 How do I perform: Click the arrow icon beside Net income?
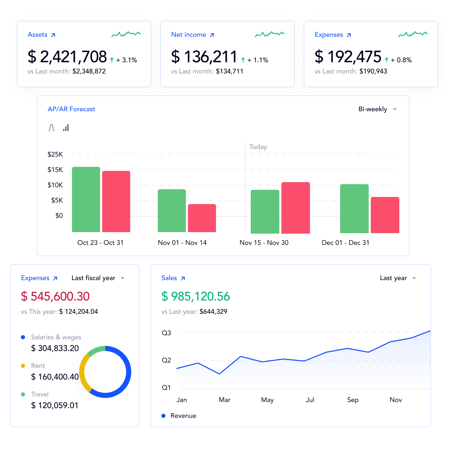click(212, 35)
